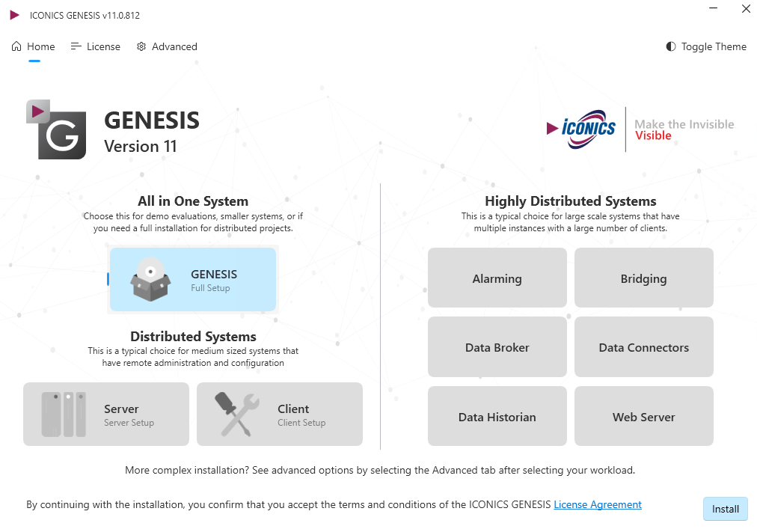The image size is (757, 532).
Task: Click the app icon in title bar
Action: coord(14,15)
